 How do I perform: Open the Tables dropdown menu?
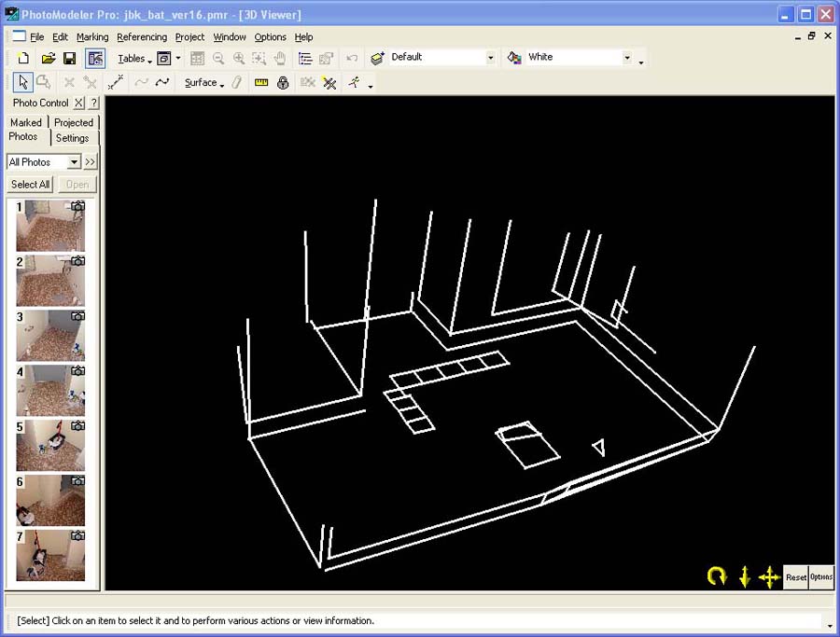tap(134, 59)
